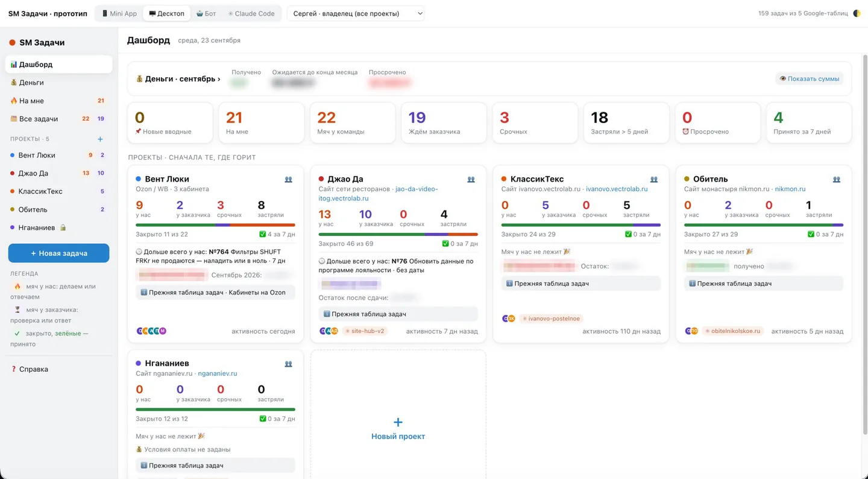This screenshot has height=479, width=868.
Task: Switch to the Десктоп tab
Action: (x=166, y=13)
